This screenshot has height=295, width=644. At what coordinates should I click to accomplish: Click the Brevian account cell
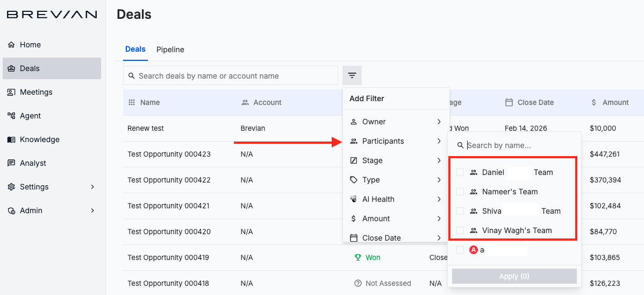pos(253,128)
